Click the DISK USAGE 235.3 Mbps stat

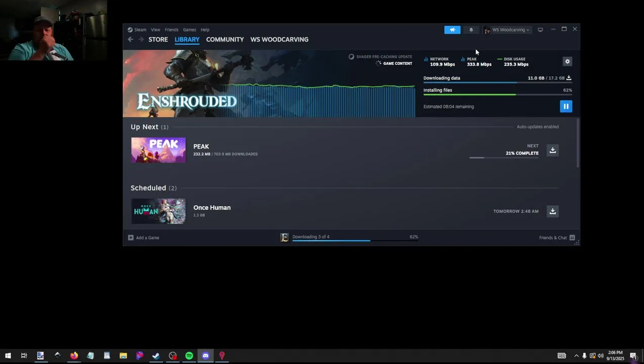coord(513,62)
